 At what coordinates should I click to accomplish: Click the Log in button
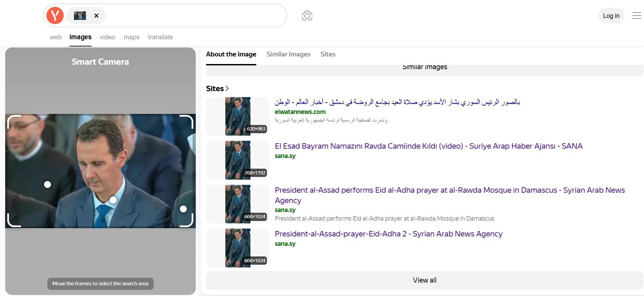pyautogui.click(x=611, y=16)
